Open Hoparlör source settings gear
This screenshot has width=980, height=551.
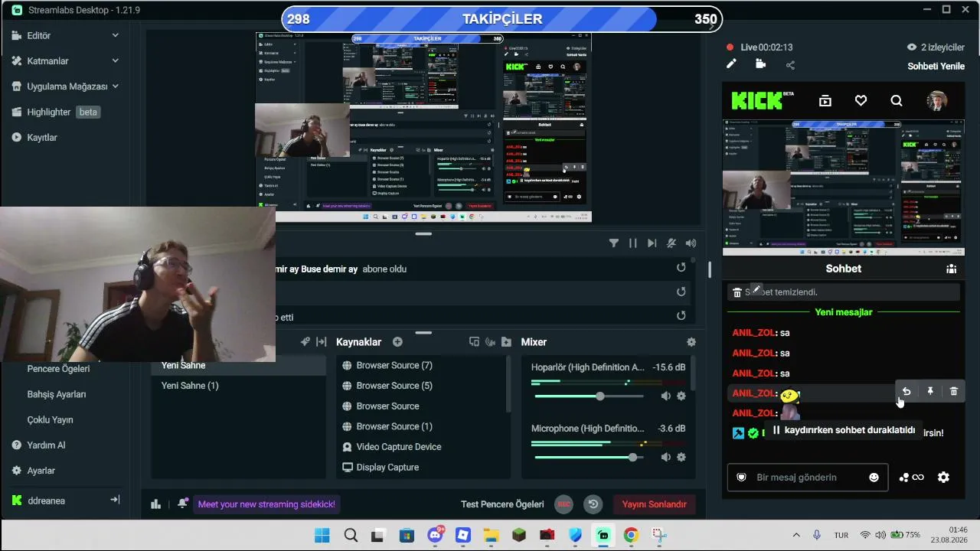681,396
